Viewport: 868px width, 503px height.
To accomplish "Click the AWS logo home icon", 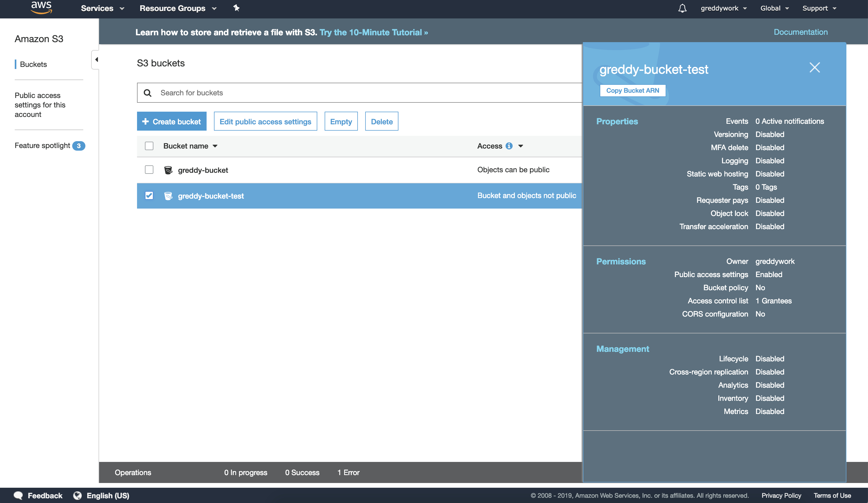I will pos(41,8).
